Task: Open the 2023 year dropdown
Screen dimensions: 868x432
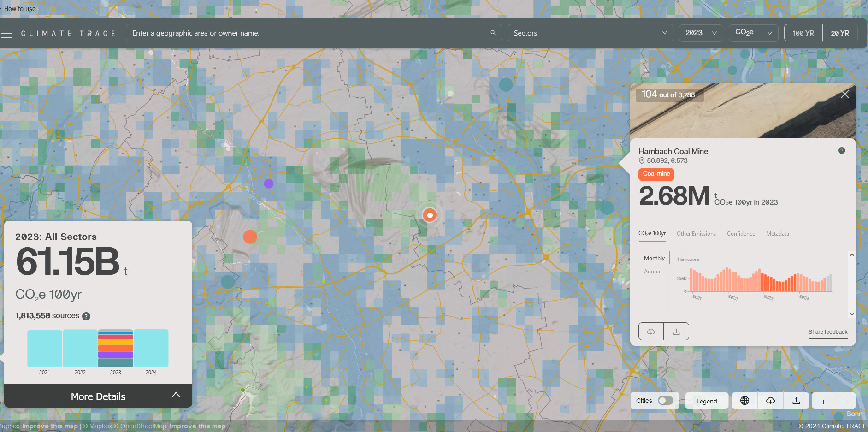Action: click(x=700, y=33)
